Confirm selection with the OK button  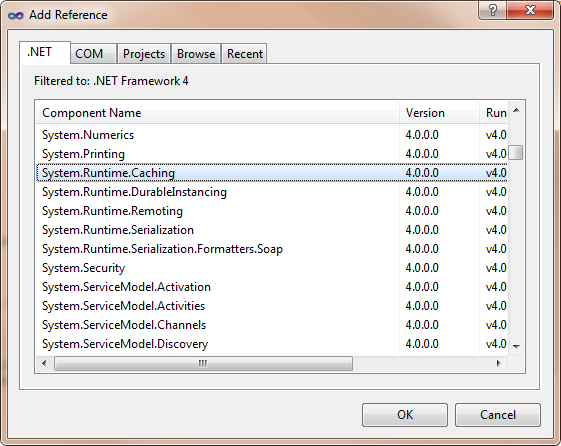point(405,415)
